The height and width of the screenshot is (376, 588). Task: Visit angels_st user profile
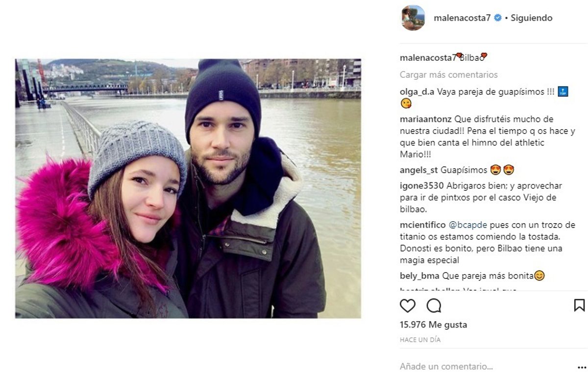419,170
